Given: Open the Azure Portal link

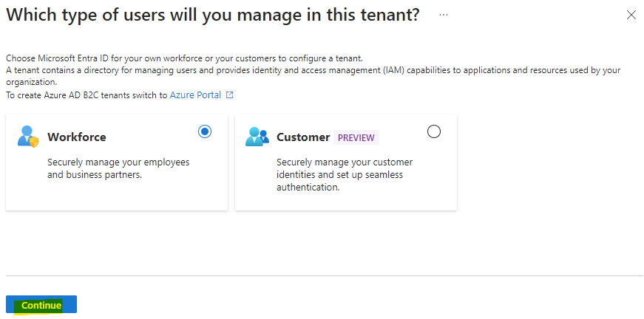Looking at the screenshot, I should (x=195, y=95).
